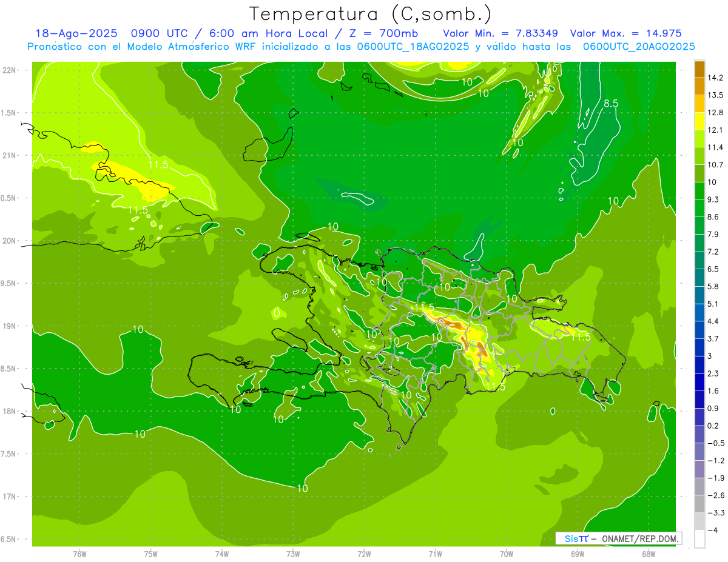Click the "-0.5" legend value
Image resolution: width=728 pixels, height=562 pixels.
pyautogui.click(x=715, y=443)
